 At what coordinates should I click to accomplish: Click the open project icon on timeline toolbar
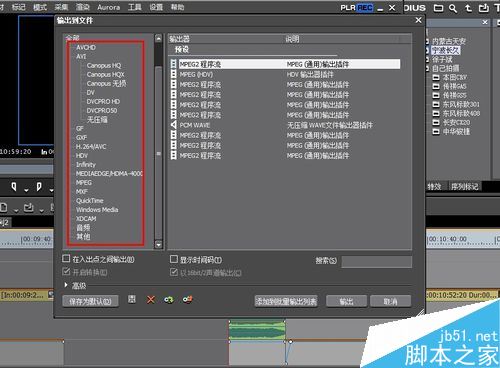pyautogui.click(x=29, y=208)
